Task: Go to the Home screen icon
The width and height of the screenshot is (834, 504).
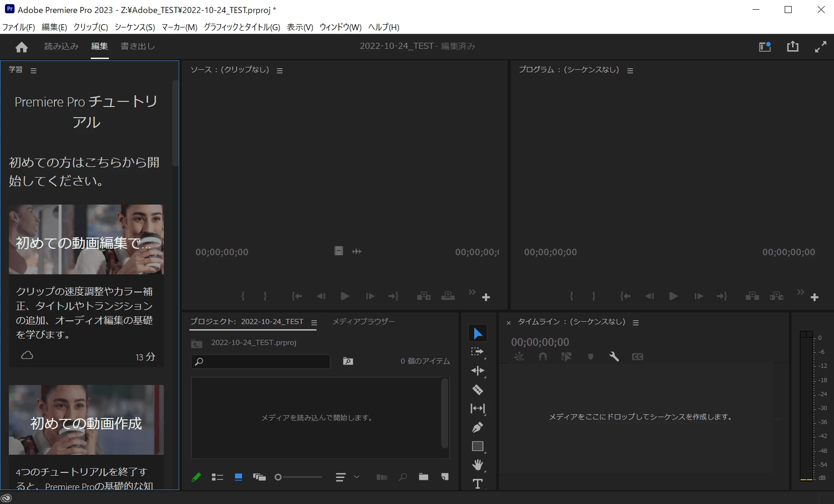Action: tap(21, 47)
